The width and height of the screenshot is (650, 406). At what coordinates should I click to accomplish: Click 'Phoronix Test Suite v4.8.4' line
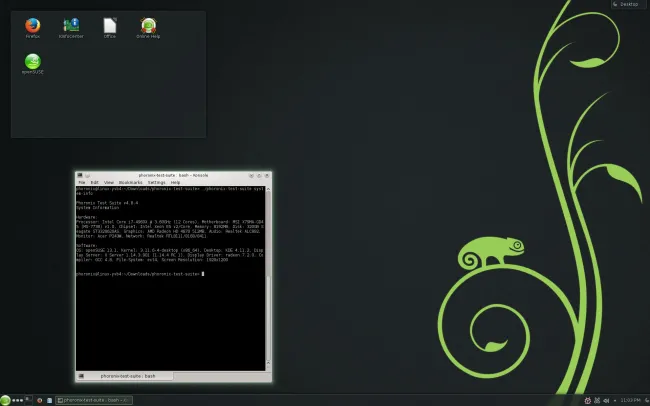[107, 203]
